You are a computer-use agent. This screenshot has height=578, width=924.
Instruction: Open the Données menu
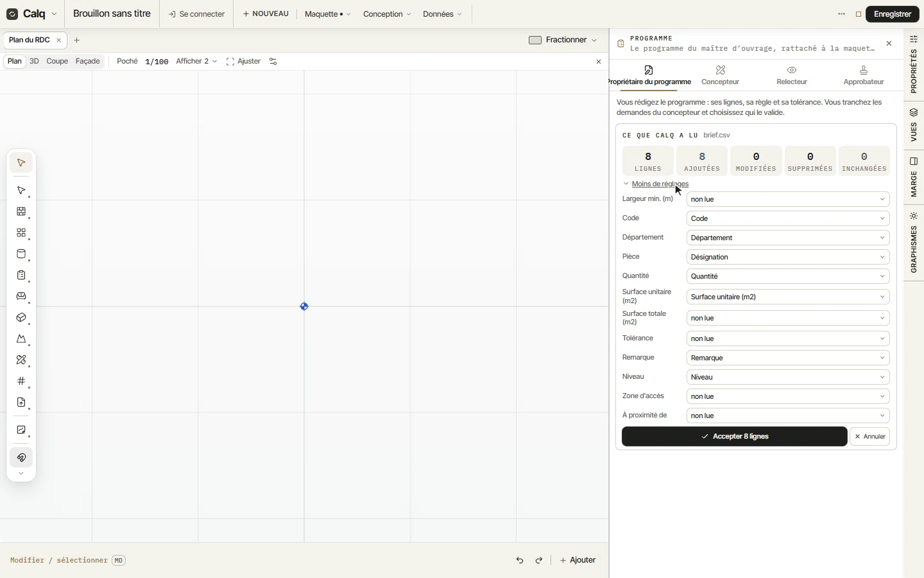coord(442,14)
